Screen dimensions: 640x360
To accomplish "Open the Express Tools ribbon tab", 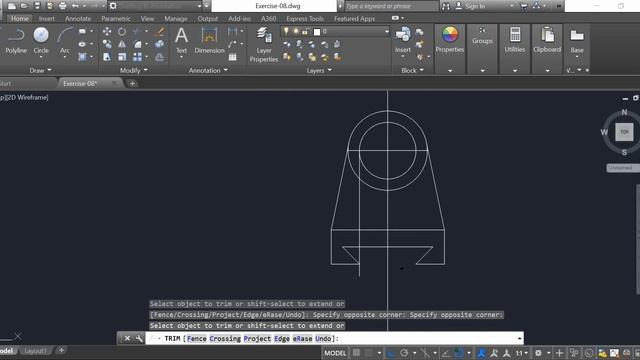I will [x=305, y=18].
